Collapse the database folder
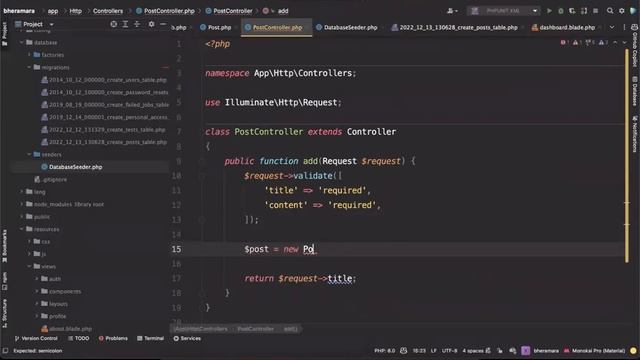This screenshot has width=640, height=360. pyautogui.click(x=22, y=42)
